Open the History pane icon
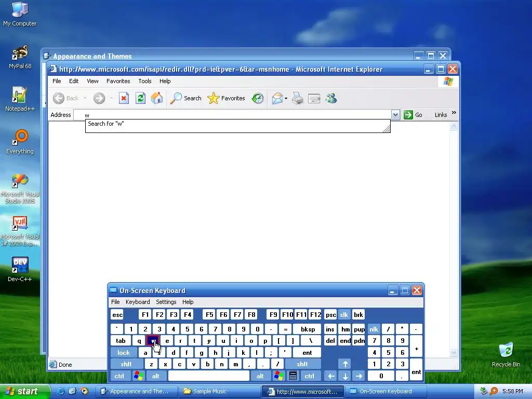 [258, 98]
